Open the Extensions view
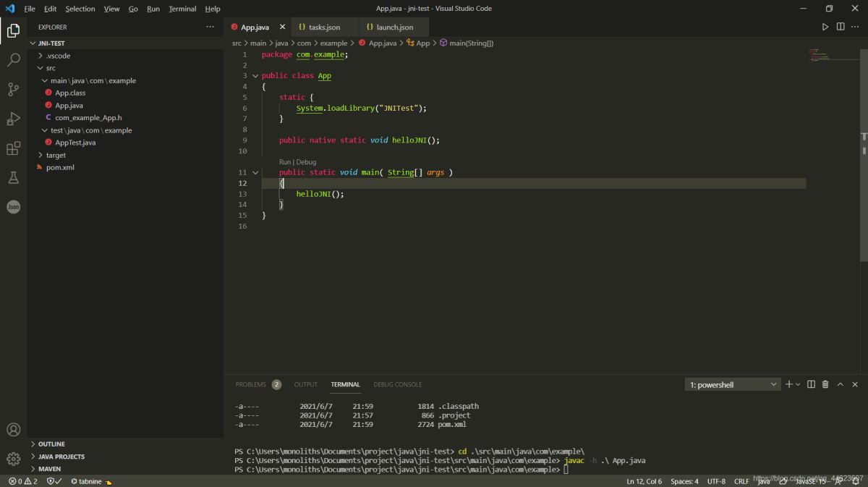The width and height of the screenshot is (868, 487). tap(13, 148)
